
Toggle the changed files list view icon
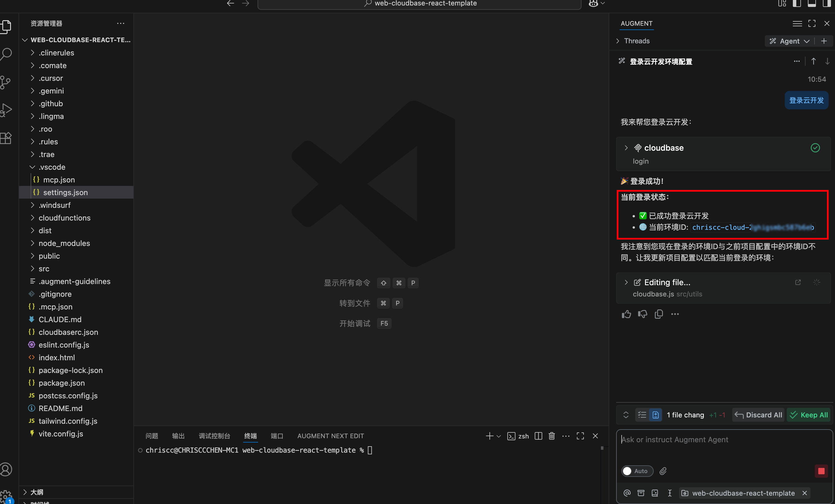(642, 415)
